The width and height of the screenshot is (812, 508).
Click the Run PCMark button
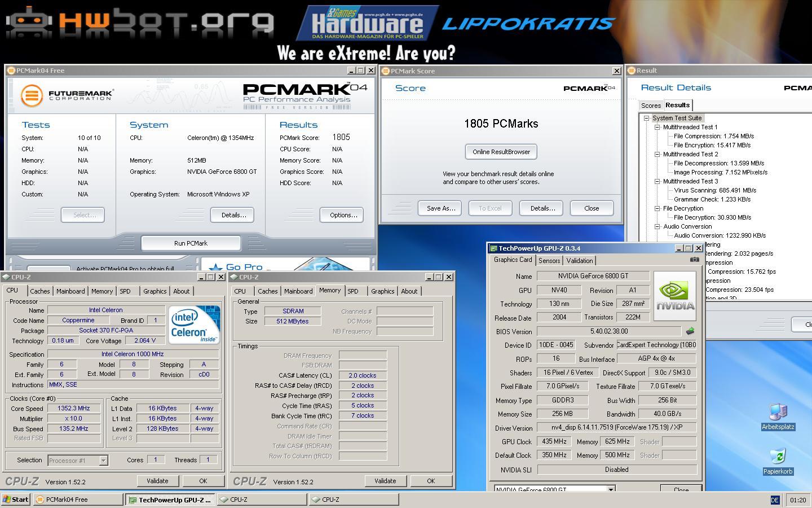coord(191,243)
